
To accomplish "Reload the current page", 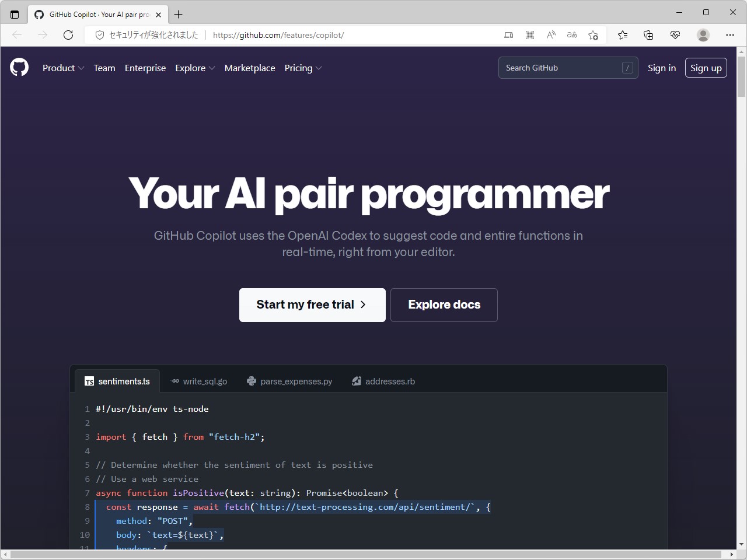I will coord(68,35).
